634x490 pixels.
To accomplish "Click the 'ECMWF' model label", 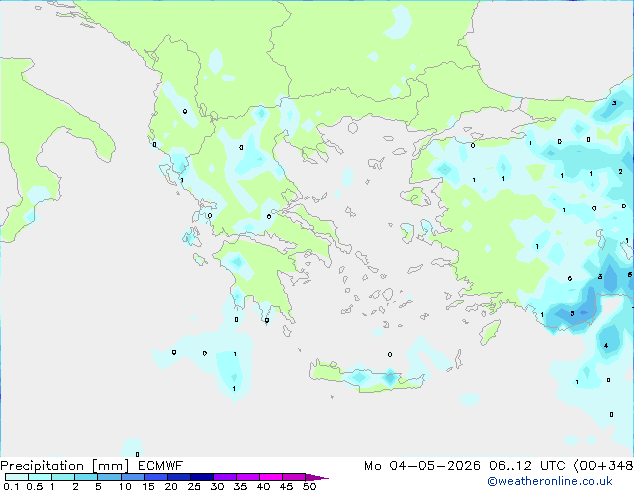I will pos(161,466).
